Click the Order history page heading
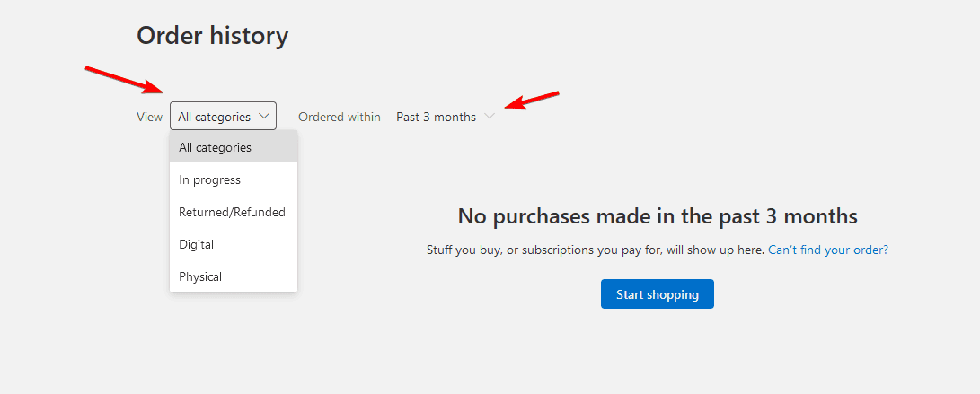Viewport: 980px width, 394px height. pos(212,36)
